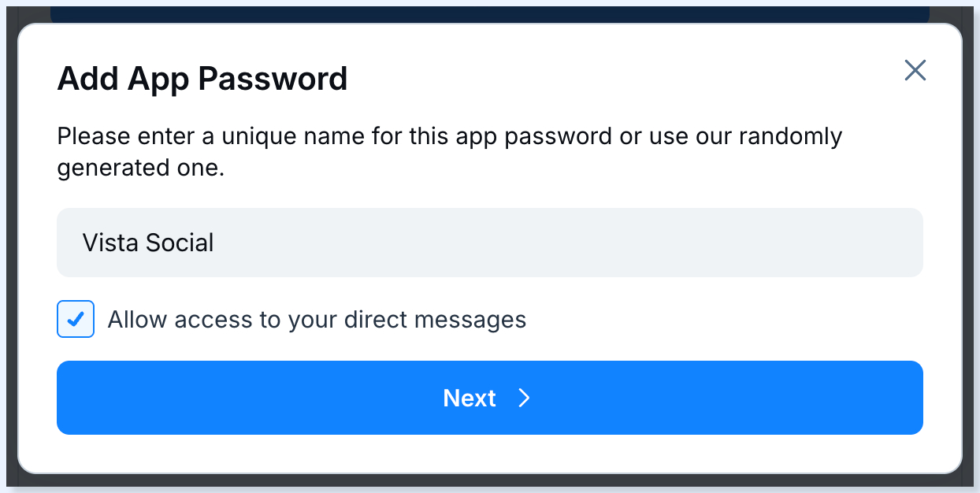The height and width of the screenshot is (493, 980).
Task: Toggle 'Allow access to your direct messages'
Action: (x=76, y=320)
